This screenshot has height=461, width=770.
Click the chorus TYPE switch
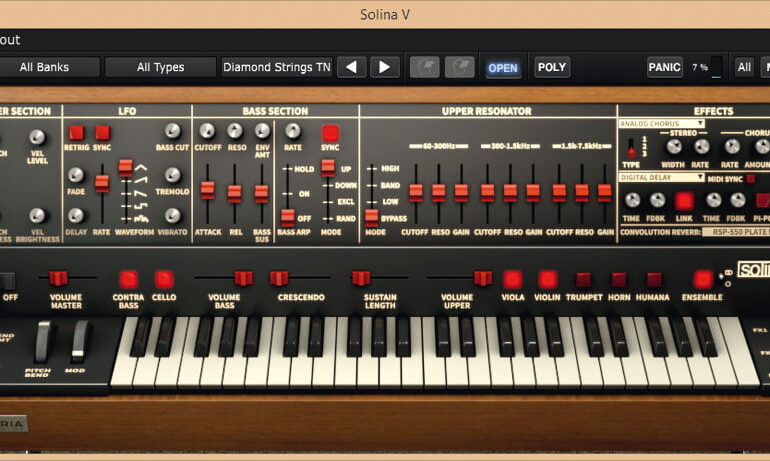[x=632, y=148]
